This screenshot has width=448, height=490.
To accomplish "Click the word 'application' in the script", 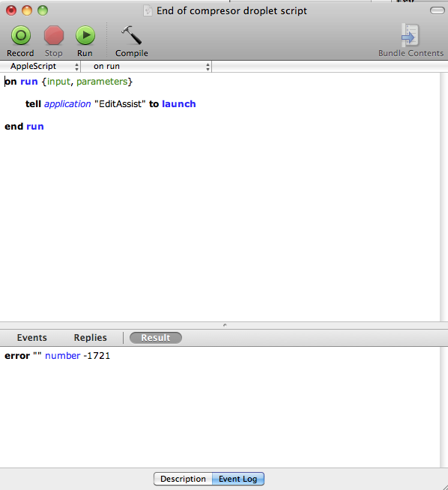I will (x=67, y=104).
